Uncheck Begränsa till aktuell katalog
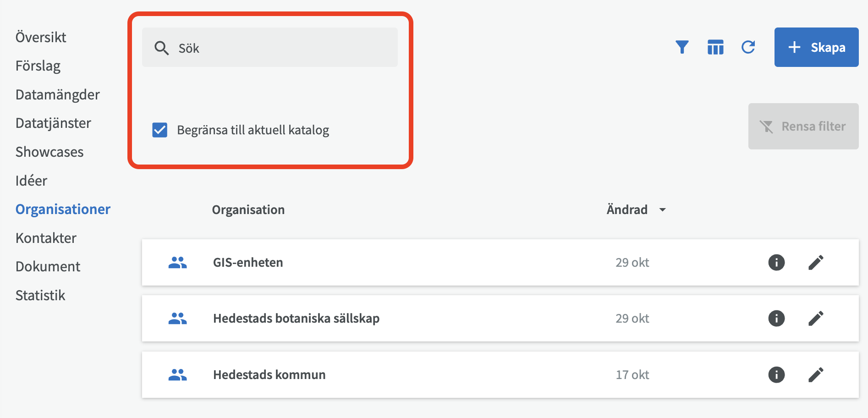 coord(159,130)
